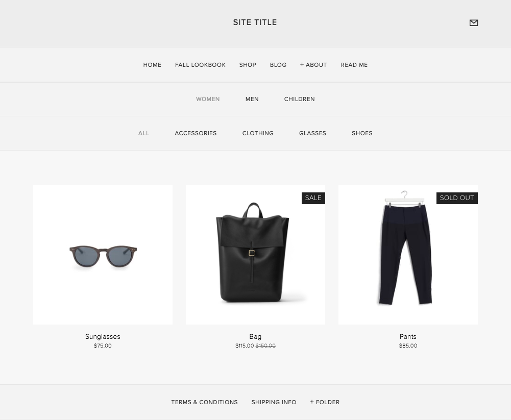The width and height of the screenshot is (511, 420).
Task: Open Terms & Conditions footer link
Action: [204, 402]
